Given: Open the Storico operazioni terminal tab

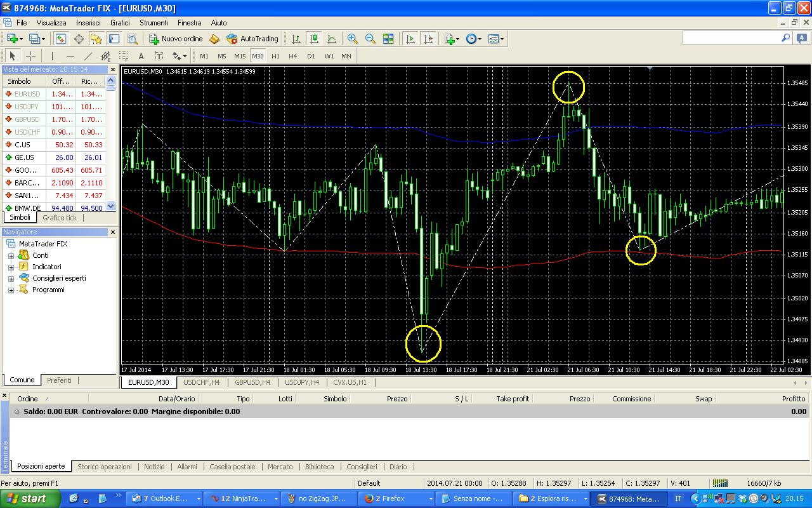Looking at the screenshot, I should (105, 466).
